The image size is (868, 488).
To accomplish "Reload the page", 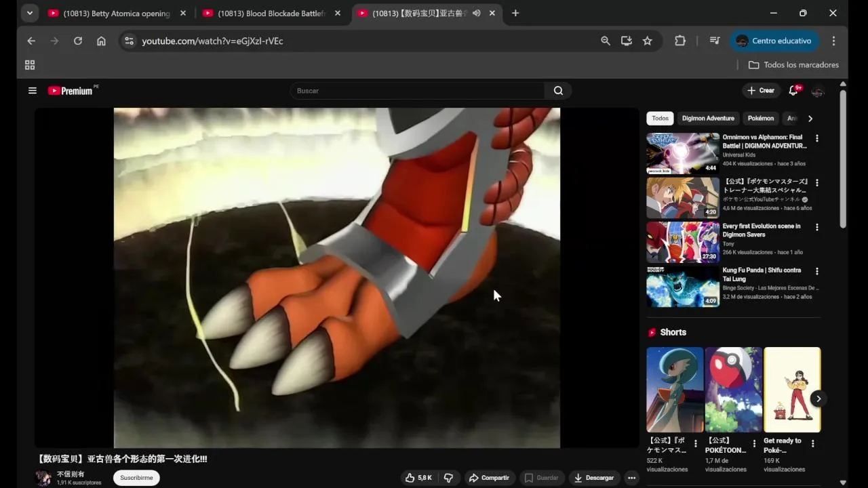I will 78,41.
